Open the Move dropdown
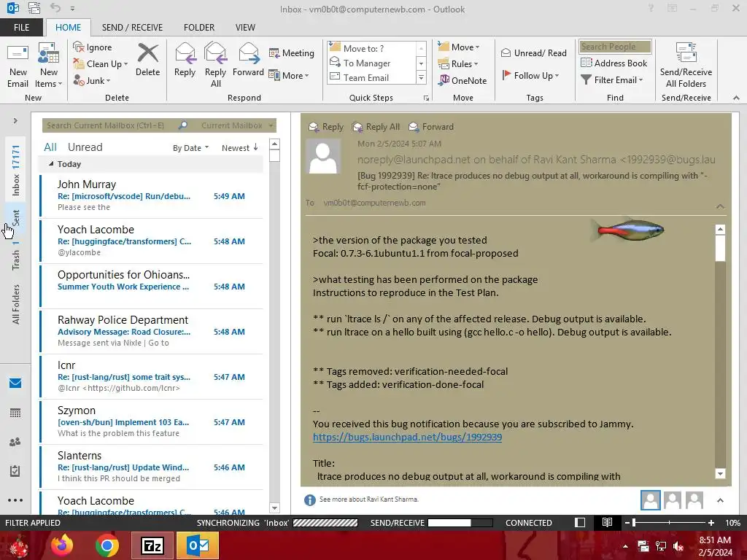 pos(459,47)
